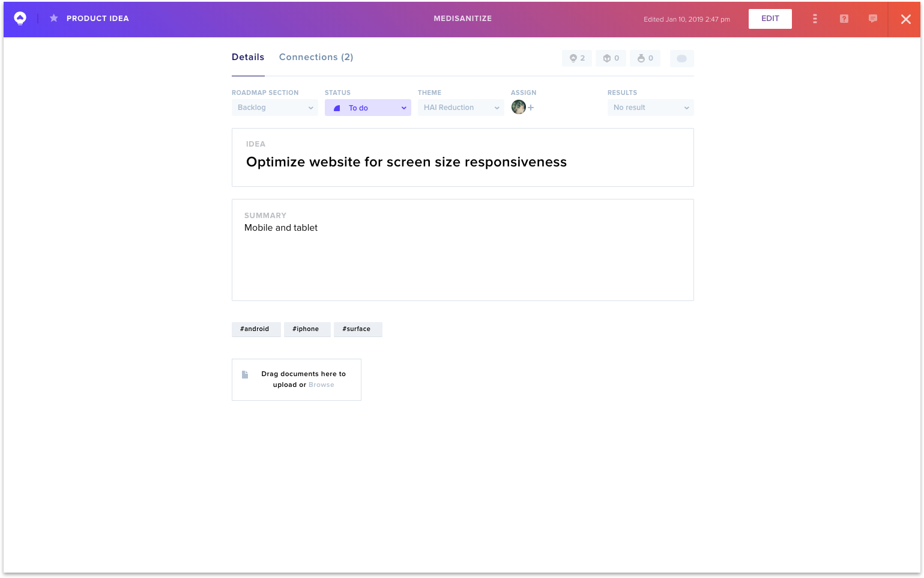Open the Theme HAI Reduction dropdown

[461, 108]
